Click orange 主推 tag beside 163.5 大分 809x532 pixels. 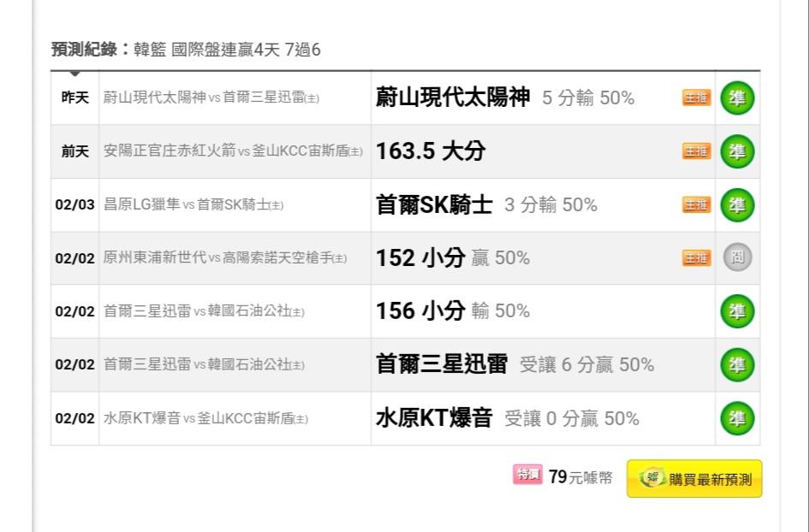click(697, 151)
